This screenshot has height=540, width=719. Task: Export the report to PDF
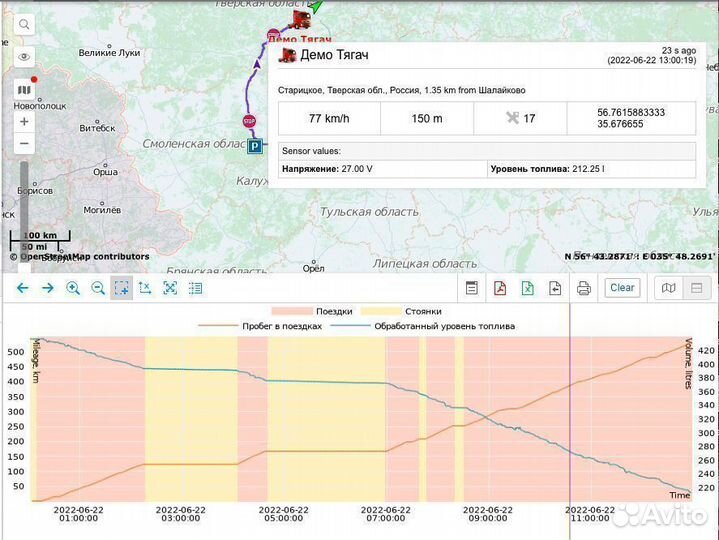pyautogui.click(x=500, y=288)
